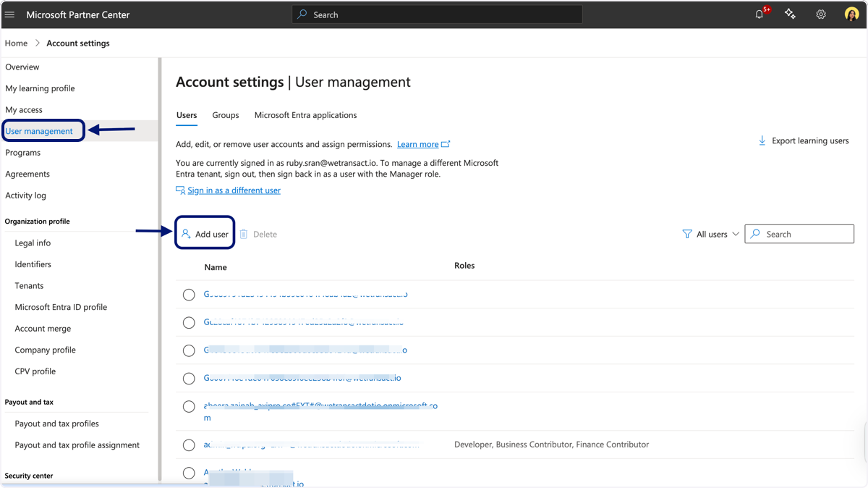This screenshot has width=868, height=488.
Task: Select the radio for the Developer, Business Contributor user
Action: click(189, 445)
